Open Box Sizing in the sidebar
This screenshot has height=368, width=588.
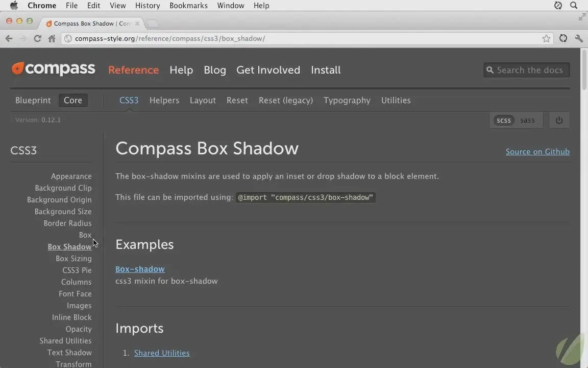coord(73,258)
